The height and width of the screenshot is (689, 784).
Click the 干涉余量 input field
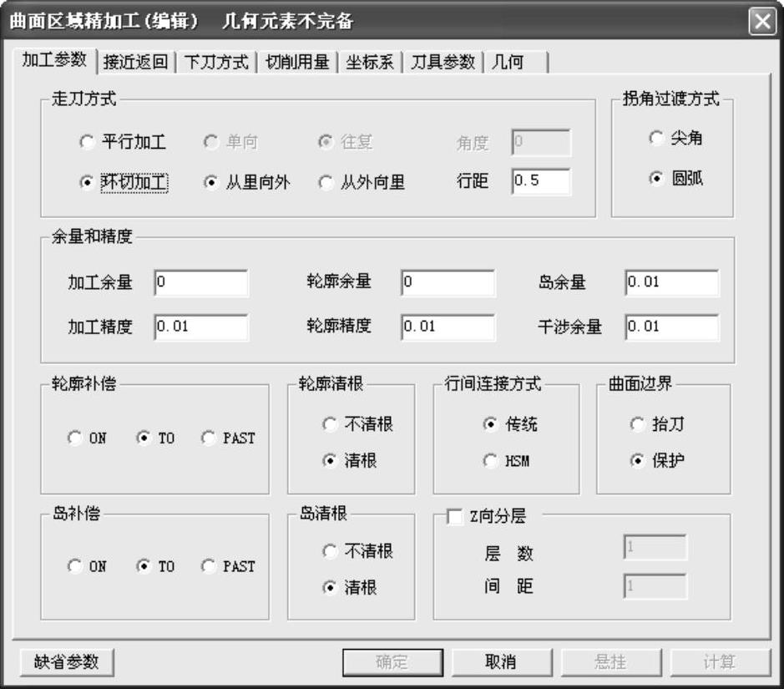click(x=671, y=327)
